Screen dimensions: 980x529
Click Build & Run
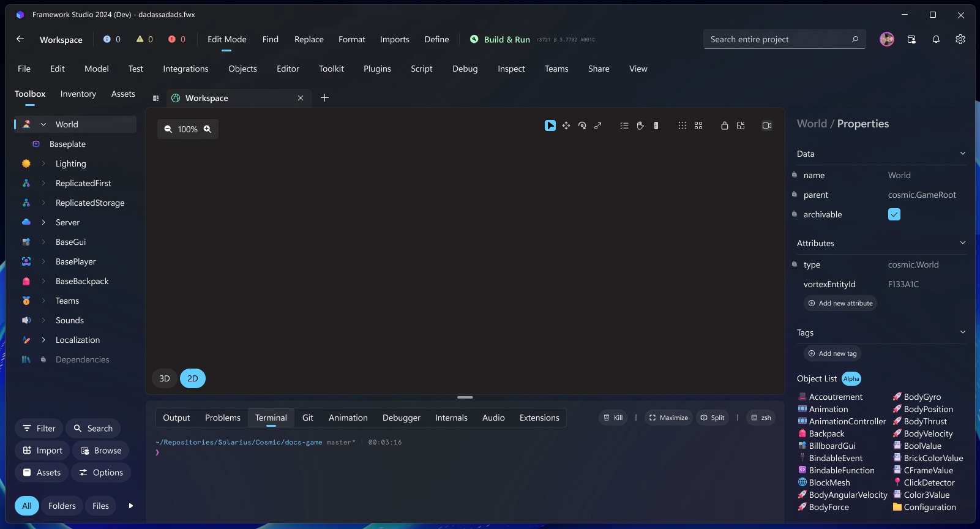pyautogui.click(x=500, y=39)
